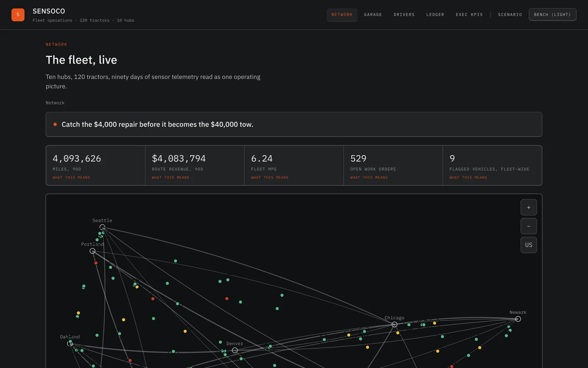588x368 pixels.
Task: Select the Portland hub marker
Action: coord(93,251)
